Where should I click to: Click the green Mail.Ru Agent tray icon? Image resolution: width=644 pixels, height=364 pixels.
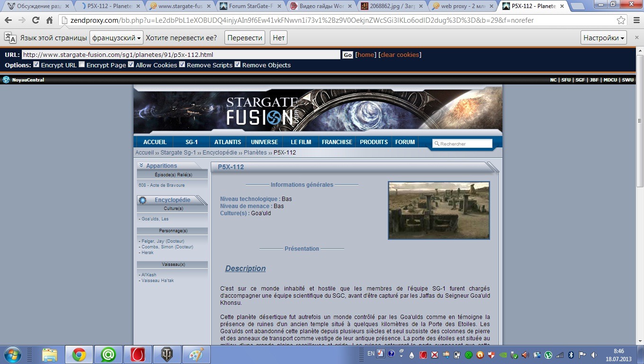[469, 355]
